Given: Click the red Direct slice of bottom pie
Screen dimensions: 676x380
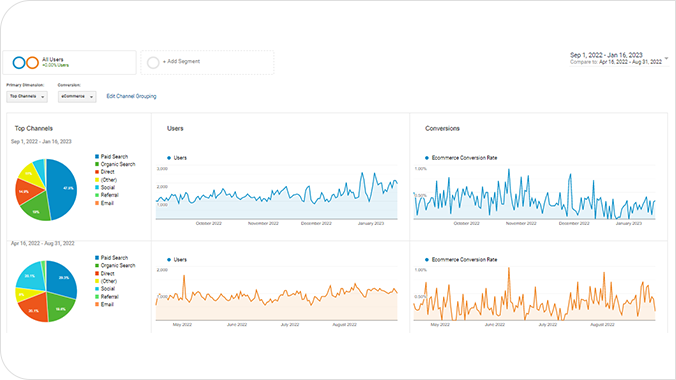Looking at the screenshot, I should (x=34, y=310).
